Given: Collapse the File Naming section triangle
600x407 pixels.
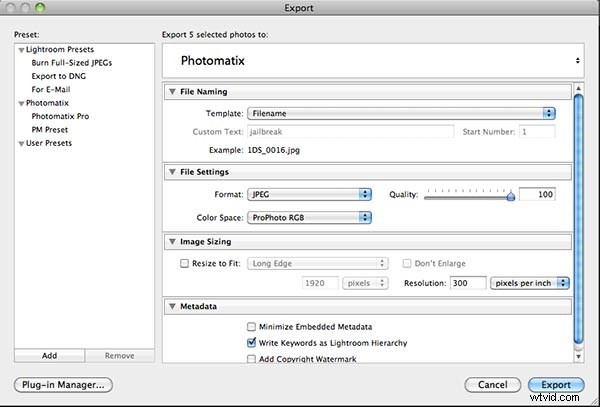Looking at the screenshot, I should [x=170, y=93].
